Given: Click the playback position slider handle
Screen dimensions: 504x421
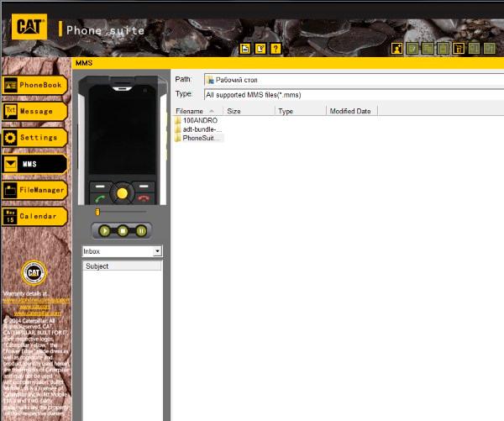Looking at the screenshot, I should 97,212.
